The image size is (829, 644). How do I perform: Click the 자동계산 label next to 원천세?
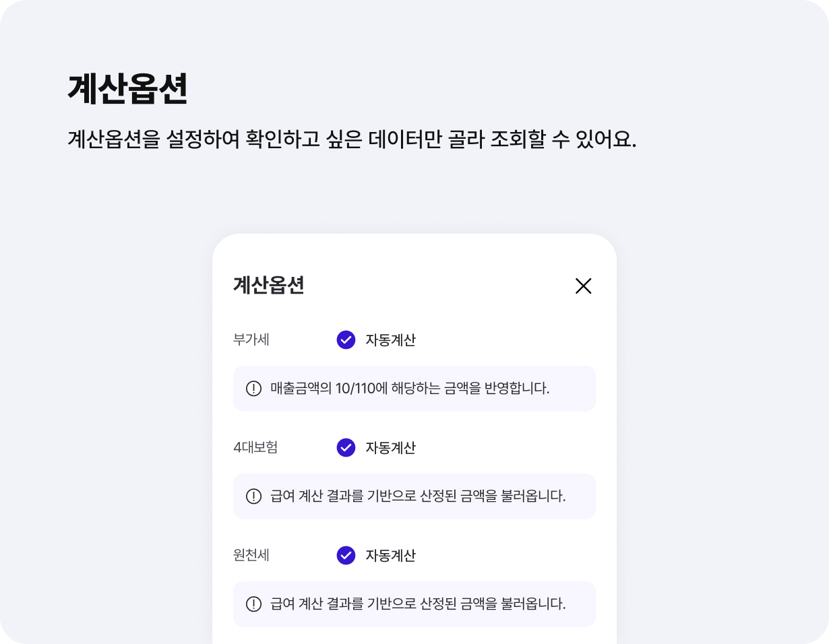[390, 556]
